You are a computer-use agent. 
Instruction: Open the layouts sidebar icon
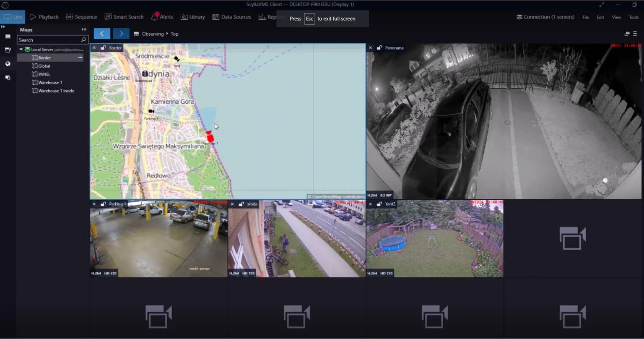point(8,37)
